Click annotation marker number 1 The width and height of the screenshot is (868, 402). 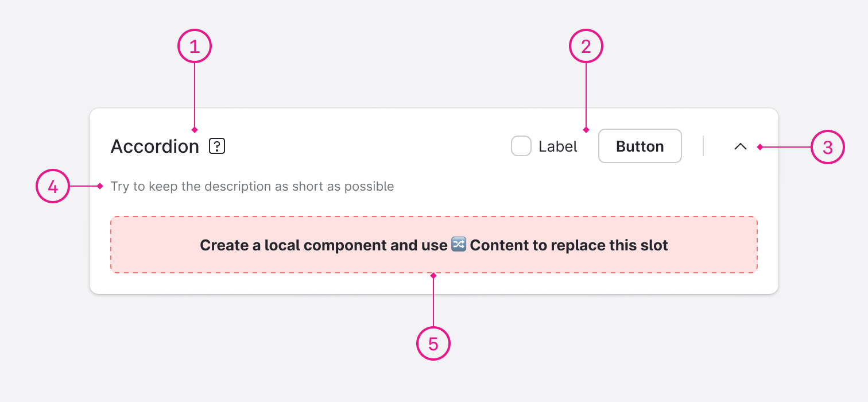(195, 46)
